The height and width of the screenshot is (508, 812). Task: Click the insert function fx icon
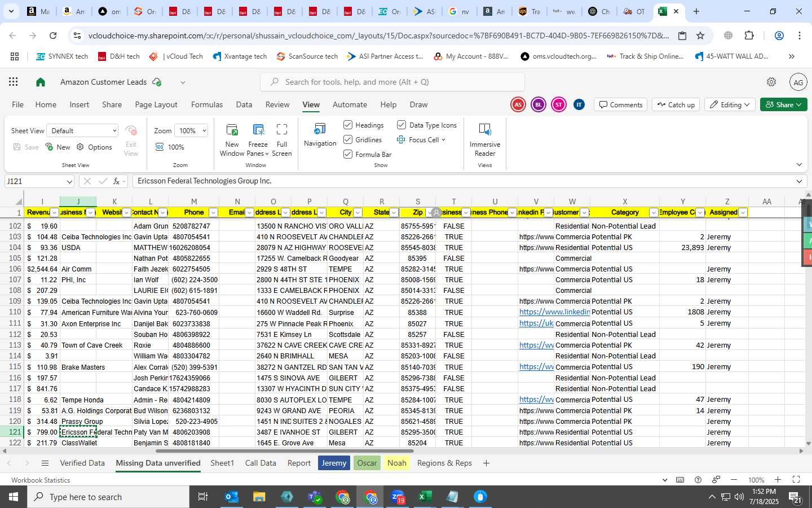point(117,181)
